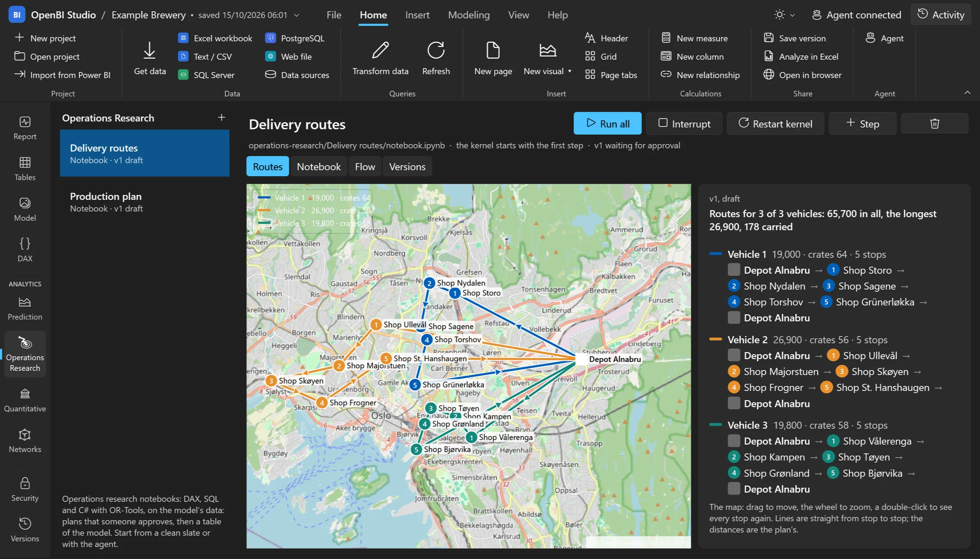
Task: Open Versions history in sidebar
Action: click(25, 530)
